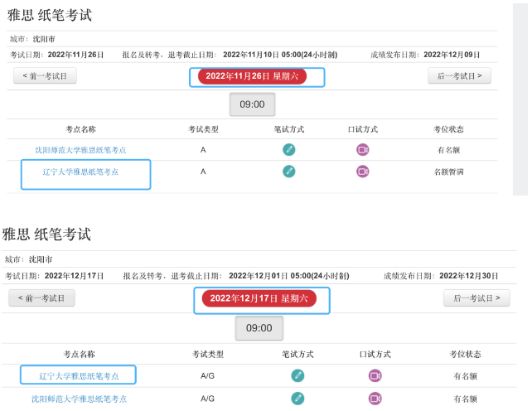Click written test pencil icon for 沈阳师范大学 on Nov 26
This screenshot has width=532, height=411.
(x=288, y=150)
